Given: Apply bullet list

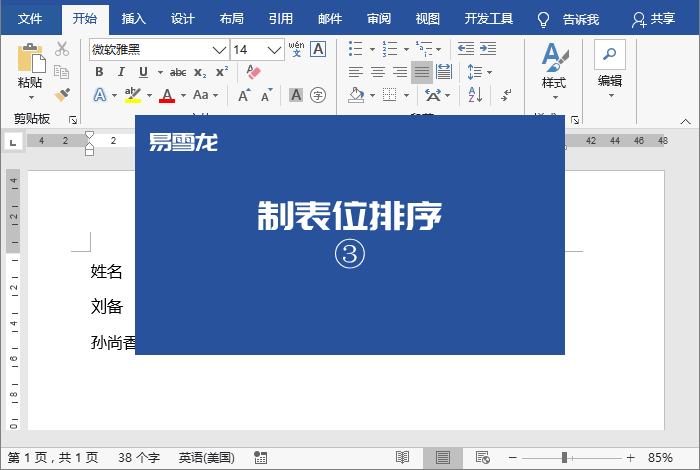Looking at the screenshot, I should click(x=356, y=49).
